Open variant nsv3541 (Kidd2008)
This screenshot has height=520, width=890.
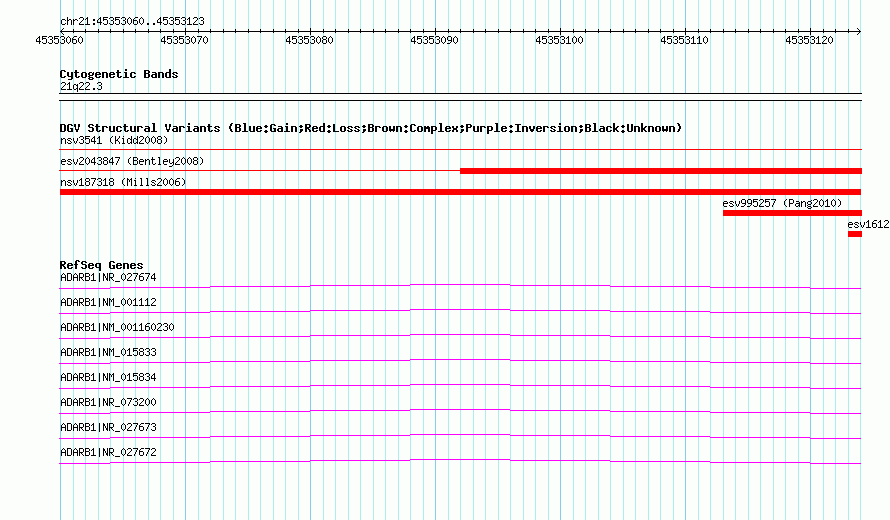(x=114, y=140)
